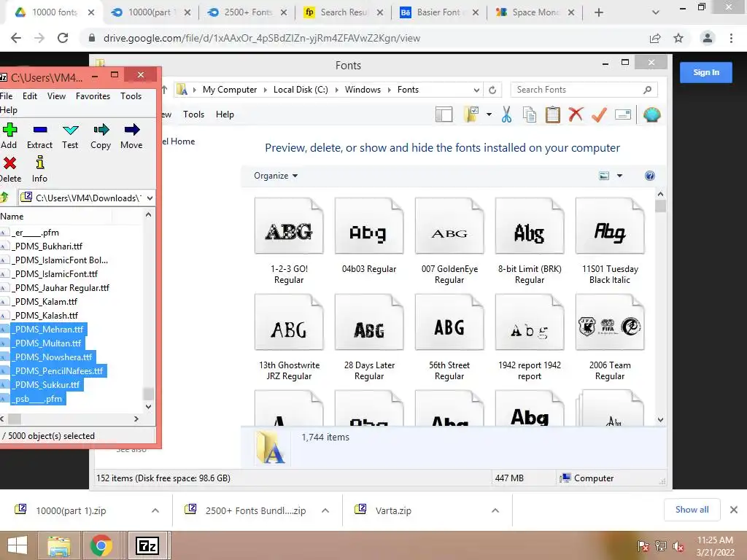Open the Organize dropdown menu

click(275, 176)
